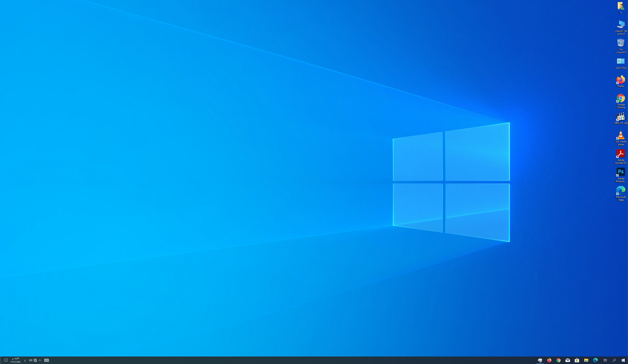
Task: Open the Action Center notifications icon
Action: tap(6, 360)
